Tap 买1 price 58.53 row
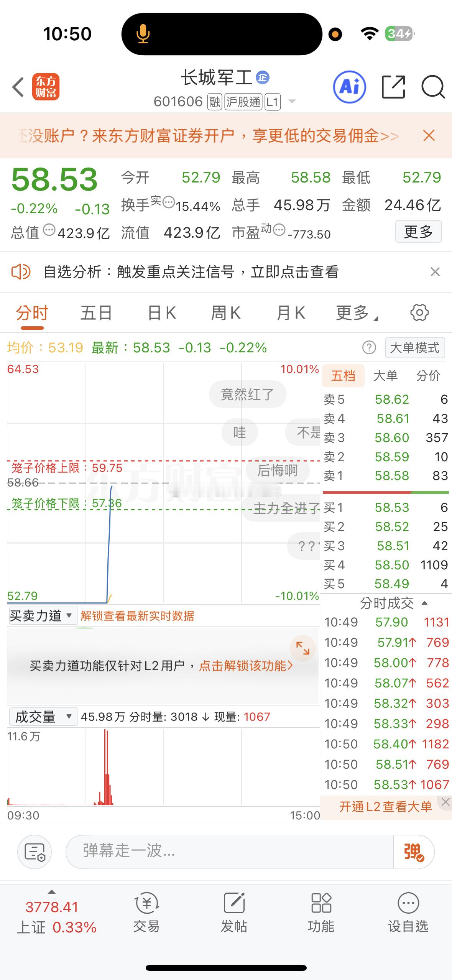Image resolution: width=452 pixels, height=980 pixels. pyautogui.click(x=386, y=508)
